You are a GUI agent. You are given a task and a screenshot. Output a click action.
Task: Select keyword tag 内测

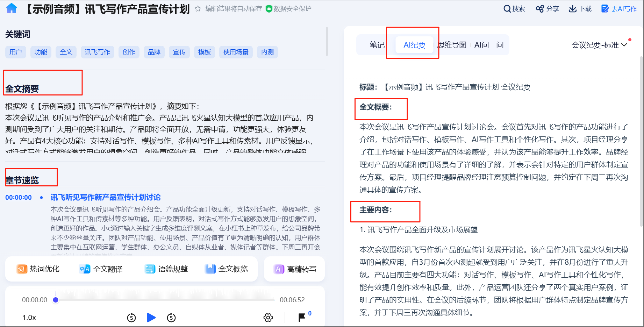tap(267, 52)
